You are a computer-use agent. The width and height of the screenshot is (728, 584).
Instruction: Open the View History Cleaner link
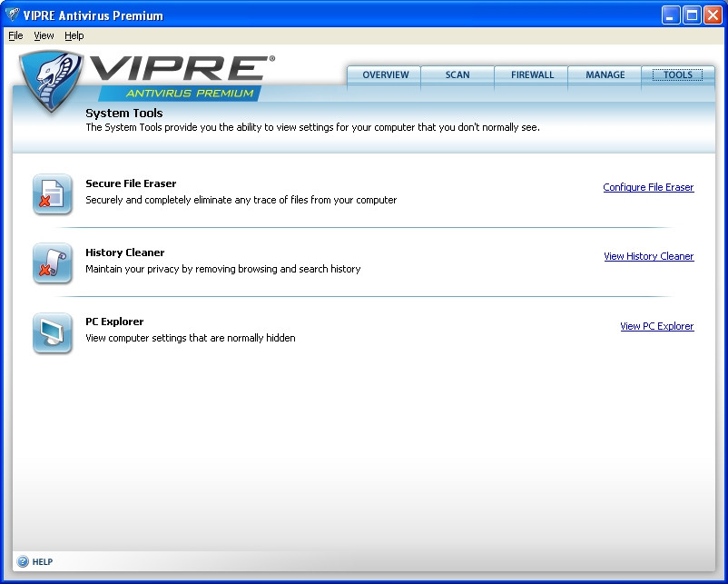click(x=649, y=256)
